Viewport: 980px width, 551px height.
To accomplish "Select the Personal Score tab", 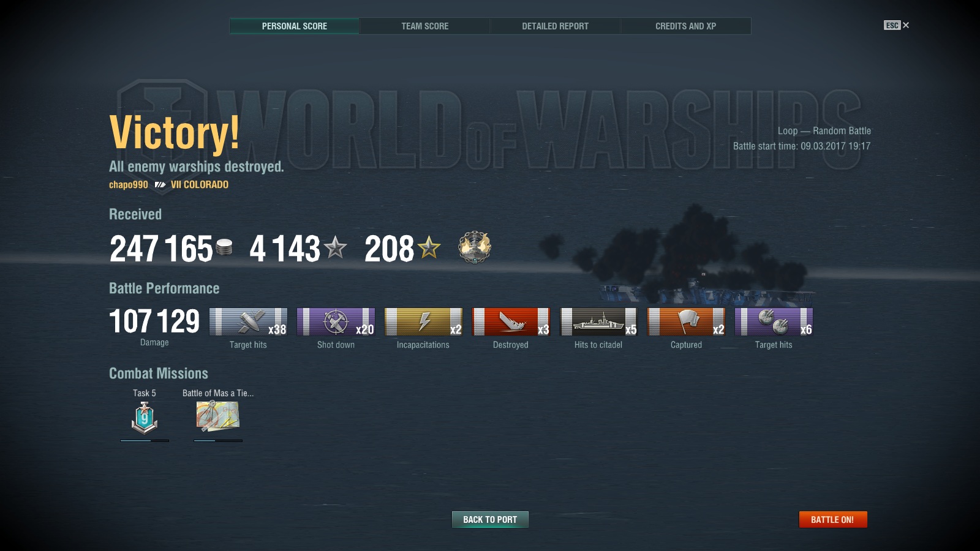I will pos(295,26).
